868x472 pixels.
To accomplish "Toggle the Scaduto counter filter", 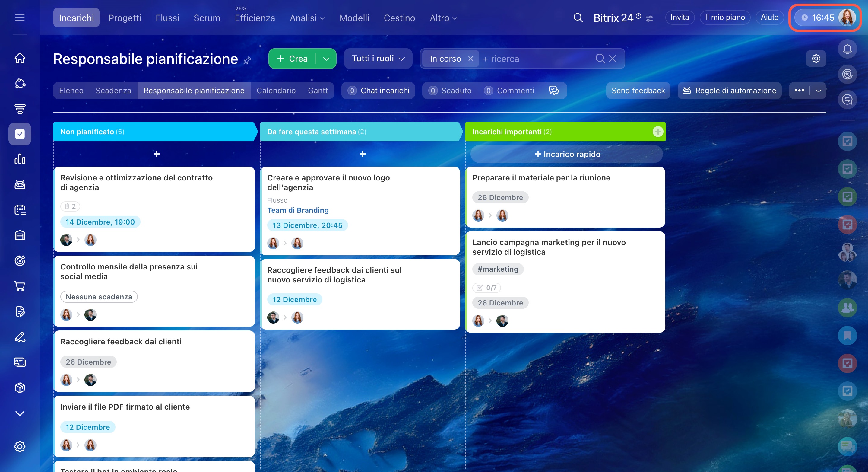I will (x=450, y=90).
